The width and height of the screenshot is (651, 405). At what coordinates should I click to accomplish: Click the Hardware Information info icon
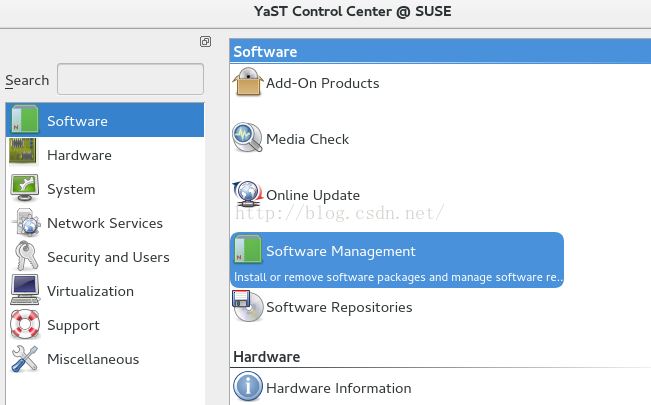click(248, 386)
